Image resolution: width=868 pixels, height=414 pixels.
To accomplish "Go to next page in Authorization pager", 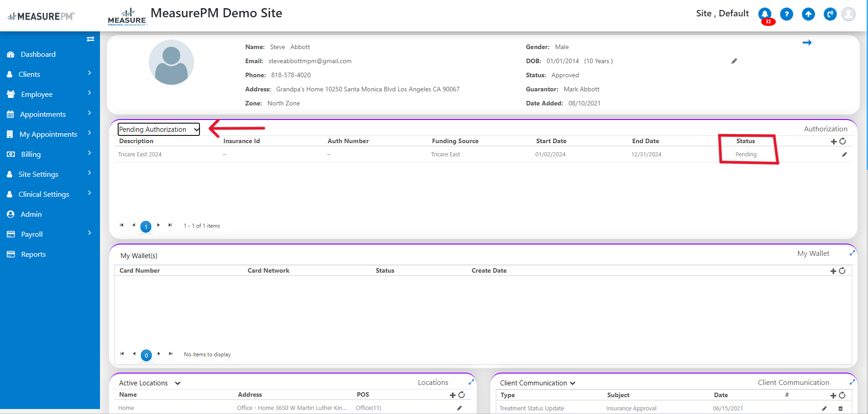I will [x=158, y=225].
